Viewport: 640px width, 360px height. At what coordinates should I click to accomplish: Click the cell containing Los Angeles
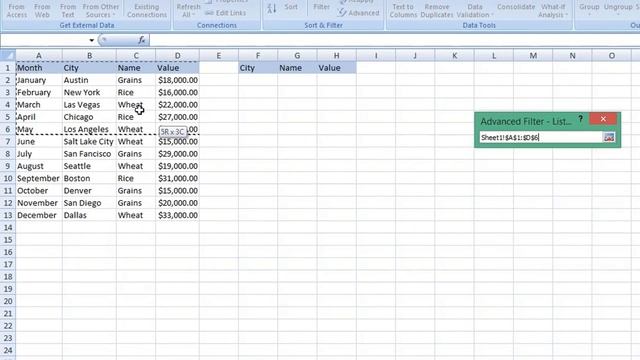coord(89,129)
